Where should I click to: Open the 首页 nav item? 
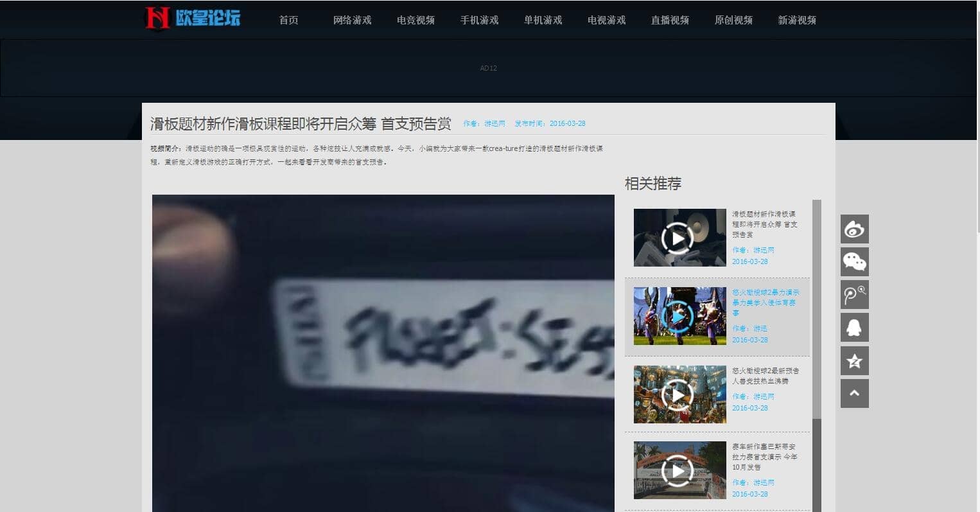point(289,20)
